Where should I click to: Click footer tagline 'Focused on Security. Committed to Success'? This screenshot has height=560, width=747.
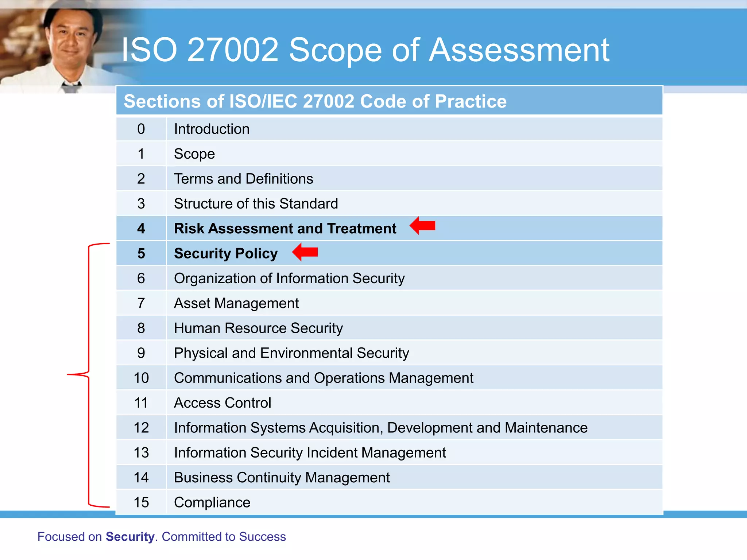tap(162, 537)
